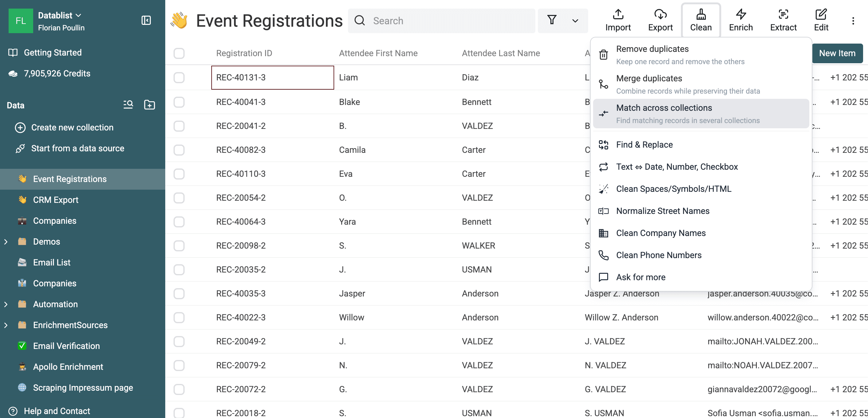The height and width of the screenshot is (418, 868).
Task: Click the Help and Contact question icon
Action: [13, 411]
